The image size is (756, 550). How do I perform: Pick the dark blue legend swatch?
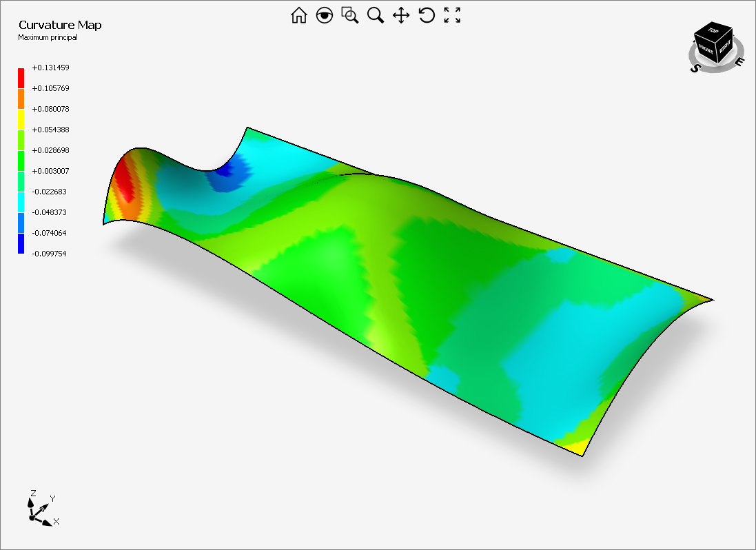(x=21, y=243)
